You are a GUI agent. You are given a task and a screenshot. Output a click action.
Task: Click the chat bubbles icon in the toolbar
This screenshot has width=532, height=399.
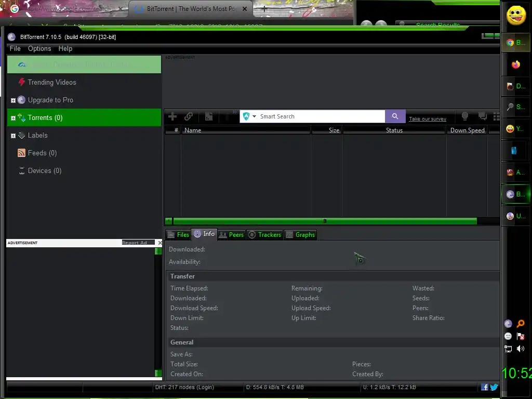[483, 116]
